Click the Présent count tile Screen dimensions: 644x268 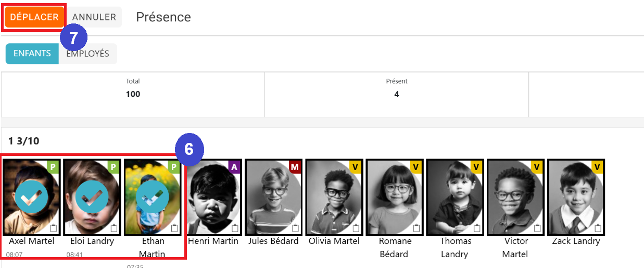pos(397,94)
